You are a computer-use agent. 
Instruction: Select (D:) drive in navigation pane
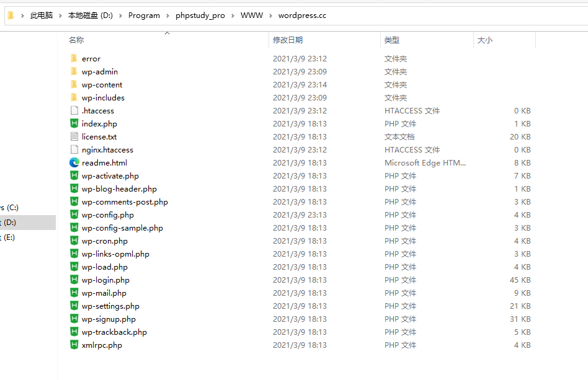point(28,223)
